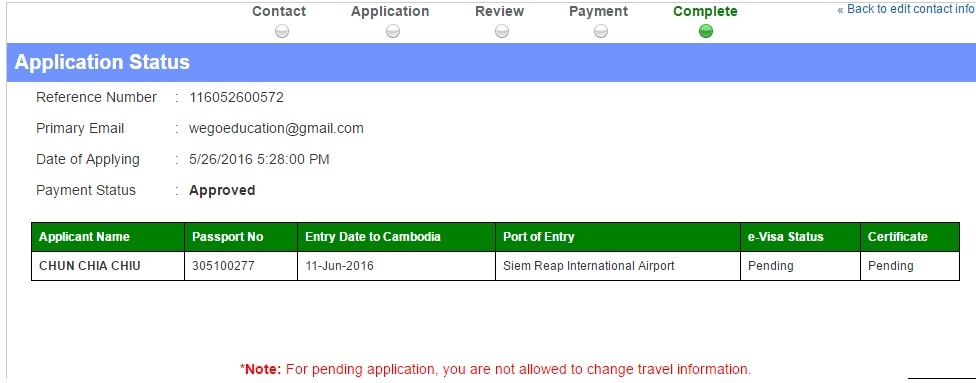Select the Complete step label
Screen dimensions: 976x383
pos(705,11)
